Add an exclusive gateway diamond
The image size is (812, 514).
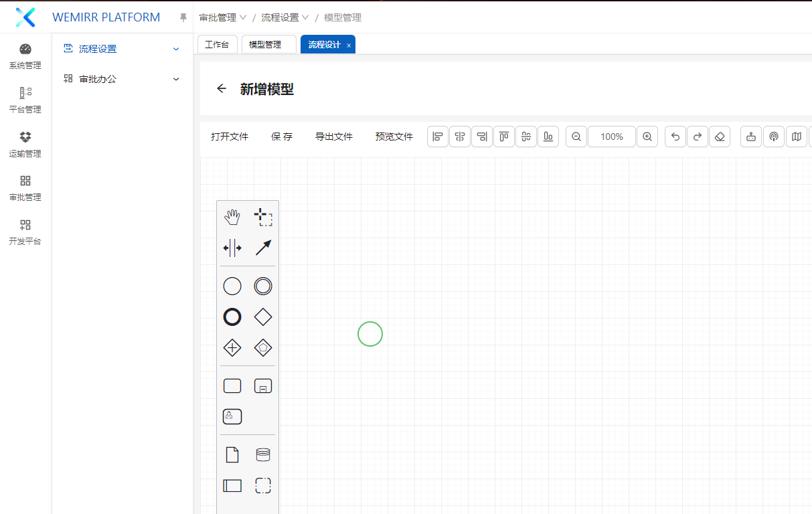[x=263, y=317]
